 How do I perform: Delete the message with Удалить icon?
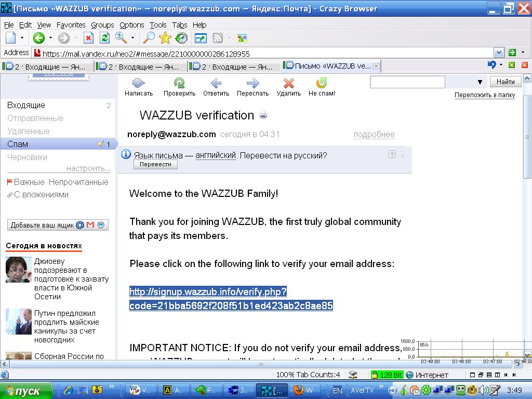click(x=289, y=87)
